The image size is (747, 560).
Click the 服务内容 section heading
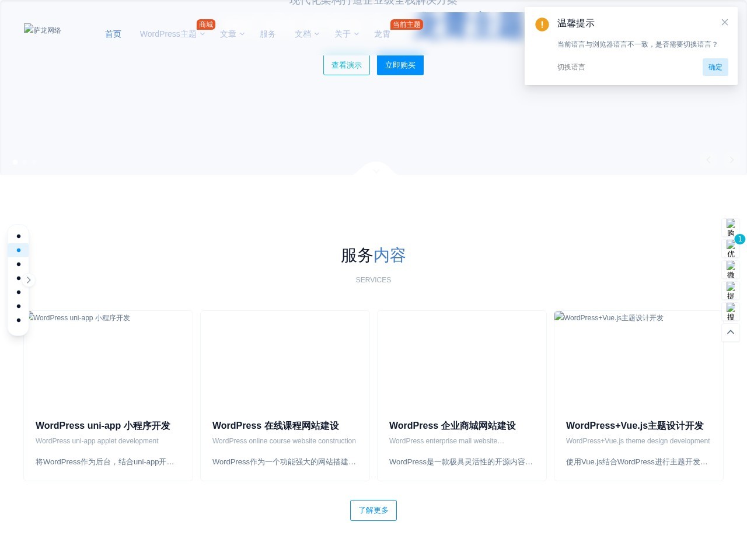(x=373, y=256)
